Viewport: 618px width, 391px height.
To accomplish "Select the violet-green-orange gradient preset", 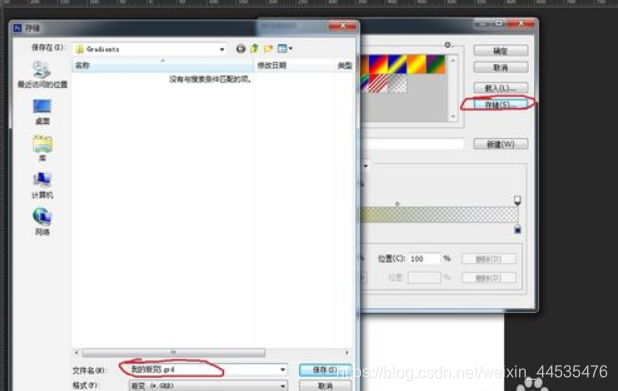I will (436, 64).
